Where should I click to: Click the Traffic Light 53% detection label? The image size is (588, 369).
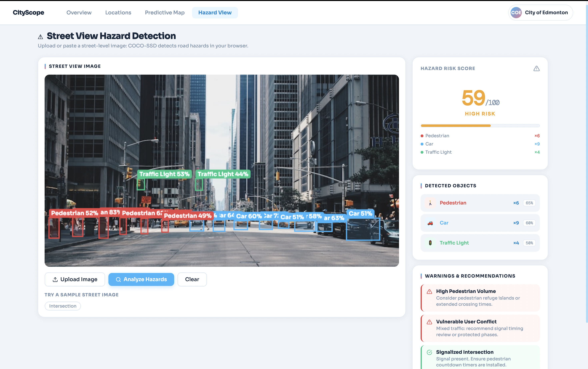[x=164, y=174]
